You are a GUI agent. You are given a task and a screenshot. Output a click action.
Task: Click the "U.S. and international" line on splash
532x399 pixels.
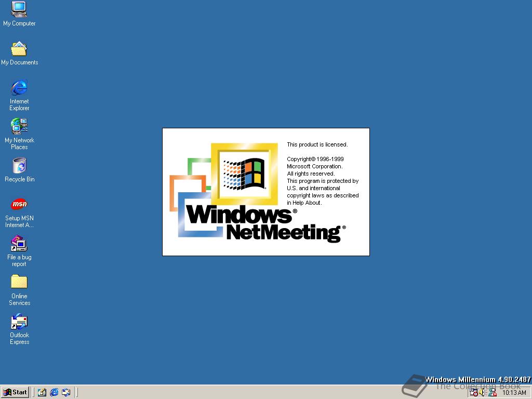[x=313, y=188]
